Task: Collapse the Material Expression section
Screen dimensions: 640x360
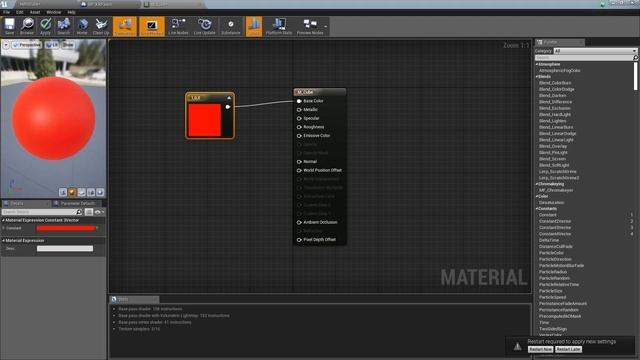Action: [4, 240]
